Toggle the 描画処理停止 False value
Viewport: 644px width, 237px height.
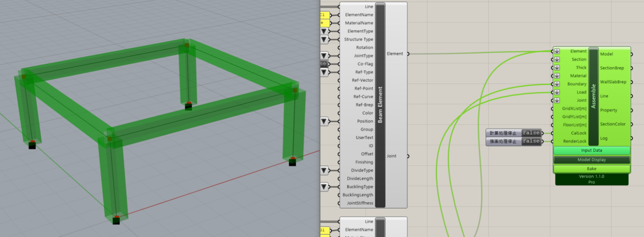[531, 141]
